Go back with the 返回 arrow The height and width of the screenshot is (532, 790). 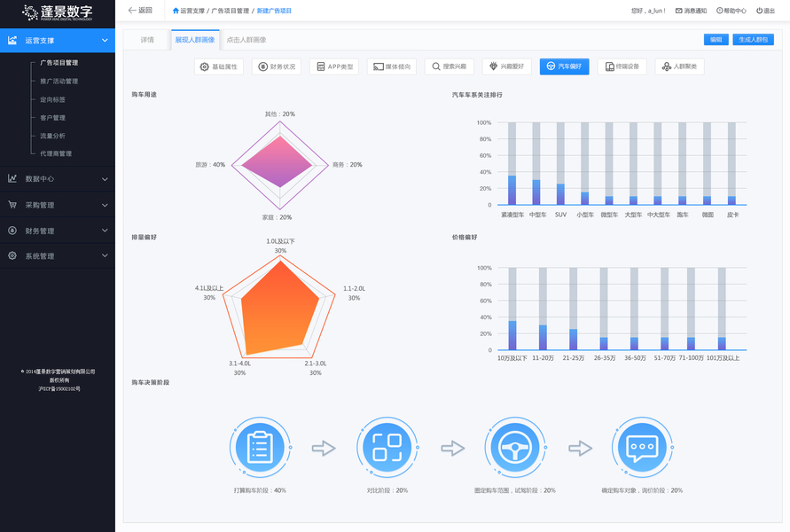click(x=140, y=10)
